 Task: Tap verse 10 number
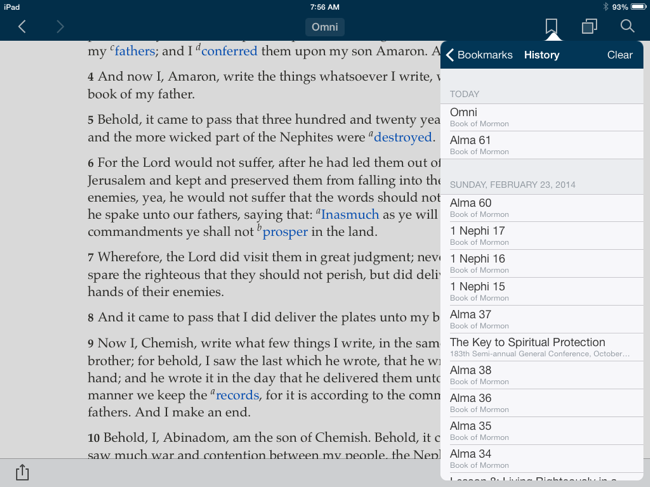(93, 438)
